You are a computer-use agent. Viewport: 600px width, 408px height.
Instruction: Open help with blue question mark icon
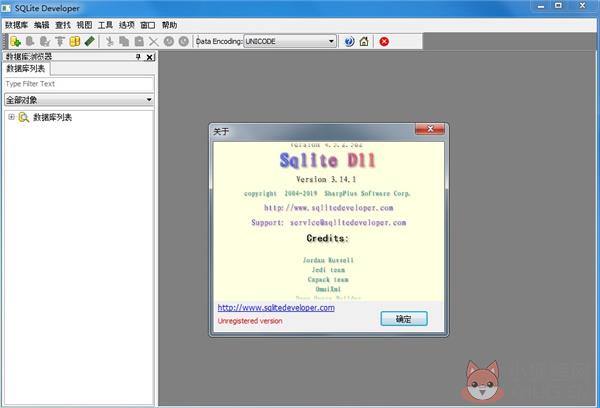tap(349, 41)
